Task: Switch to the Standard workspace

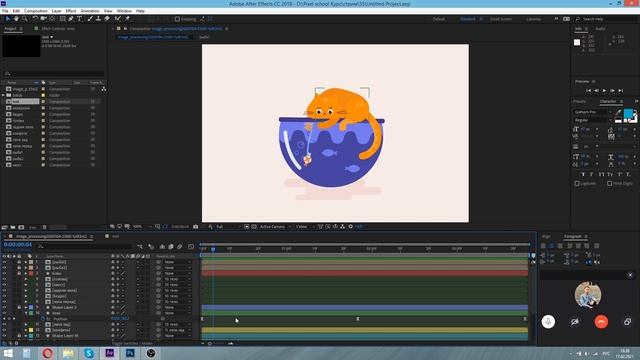Action: tap(467, 19)
